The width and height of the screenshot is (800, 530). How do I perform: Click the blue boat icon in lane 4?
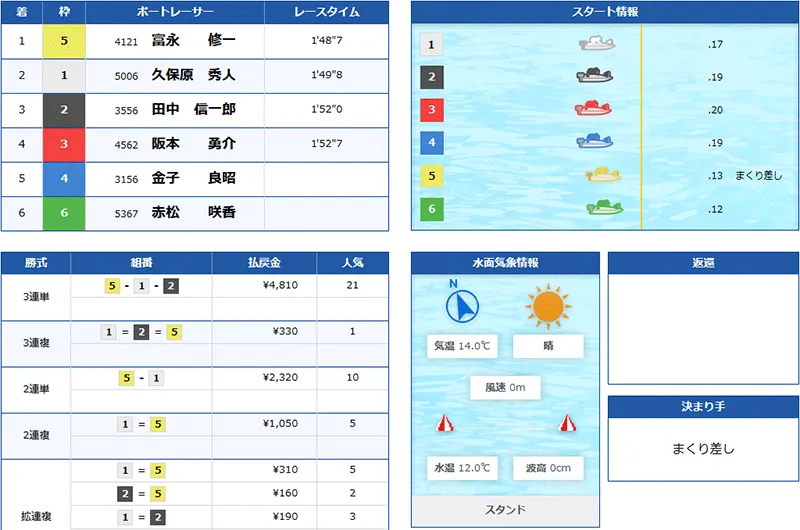click(595, 141)
